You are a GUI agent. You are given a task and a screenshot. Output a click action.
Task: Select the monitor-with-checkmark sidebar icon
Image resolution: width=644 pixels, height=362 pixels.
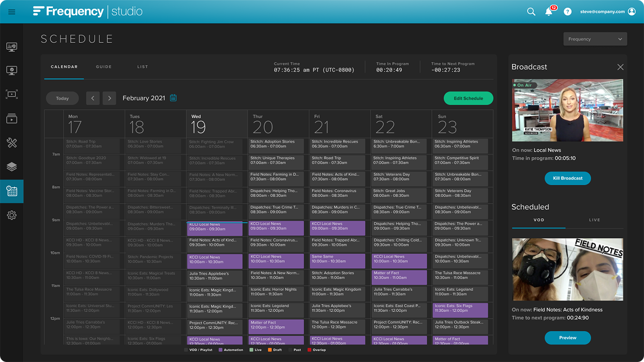12,70
